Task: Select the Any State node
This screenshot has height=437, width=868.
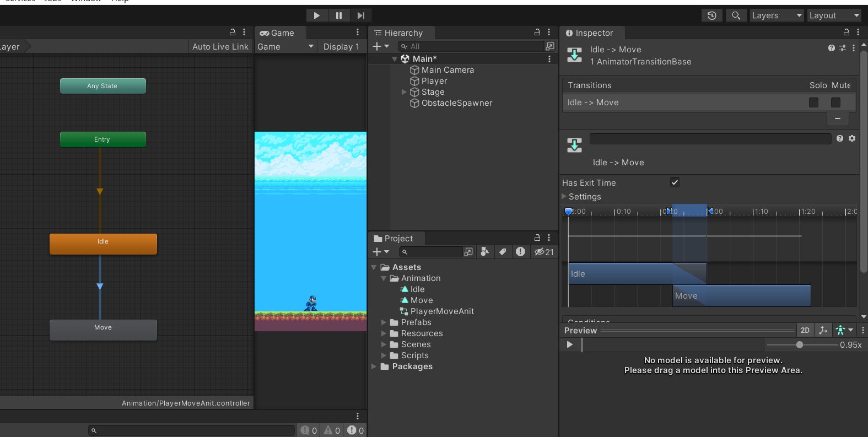Action: [x=103, y=86]
